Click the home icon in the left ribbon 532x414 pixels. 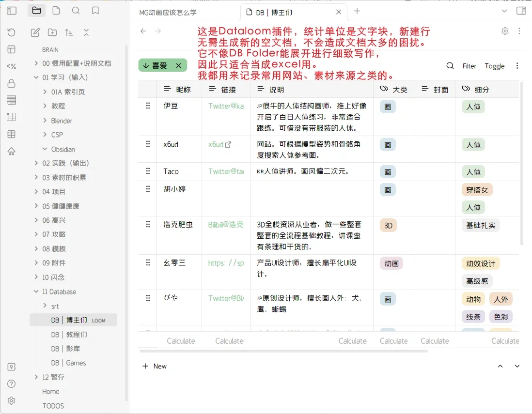11,151
